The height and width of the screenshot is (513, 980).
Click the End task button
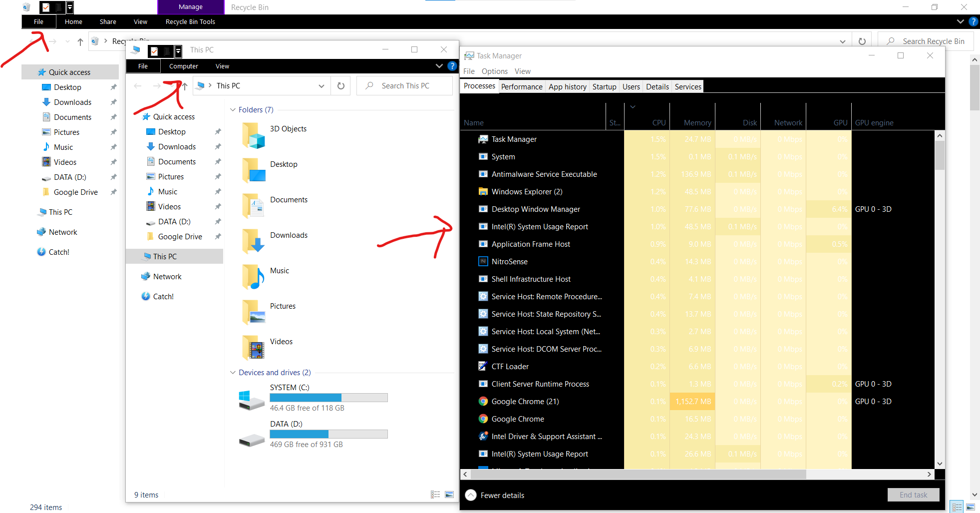point(913,495)
